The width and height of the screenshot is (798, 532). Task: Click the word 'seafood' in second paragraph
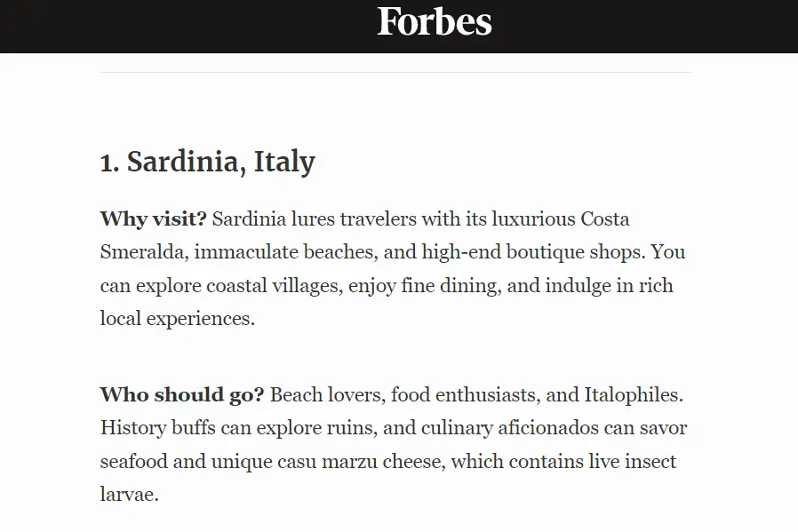click(134, 462)
